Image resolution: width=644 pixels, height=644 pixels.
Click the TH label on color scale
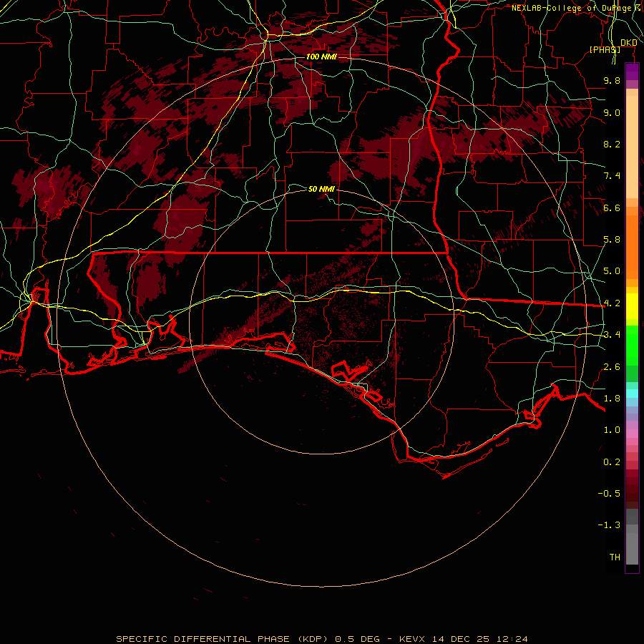[615, 557]
